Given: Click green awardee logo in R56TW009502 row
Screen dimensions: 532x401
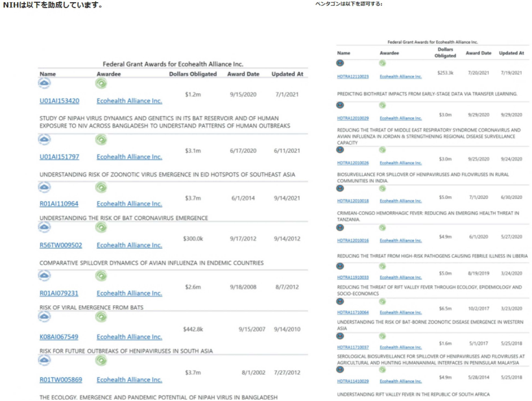Looking at the screenshot, I should click(101, 228).
